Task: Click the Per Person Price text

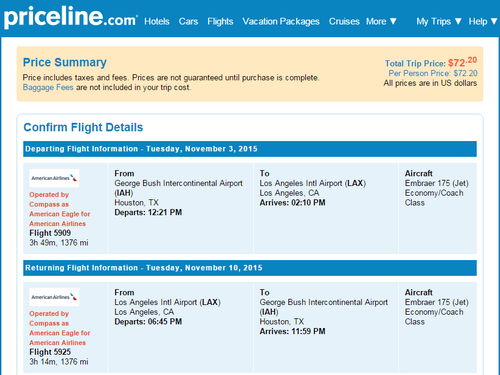Action: pyautogui.click(x=433, y=73)
